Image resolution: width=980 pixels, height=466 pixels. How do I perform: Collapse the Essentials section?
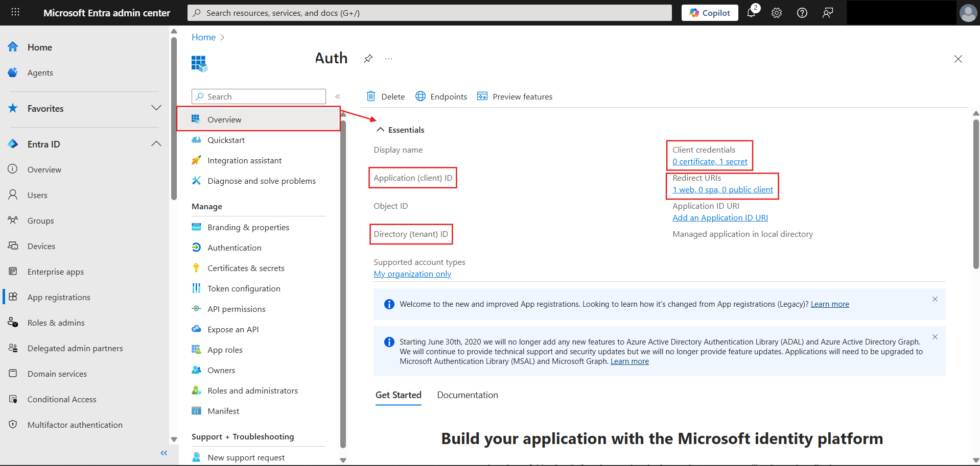(x=380, y=130)
